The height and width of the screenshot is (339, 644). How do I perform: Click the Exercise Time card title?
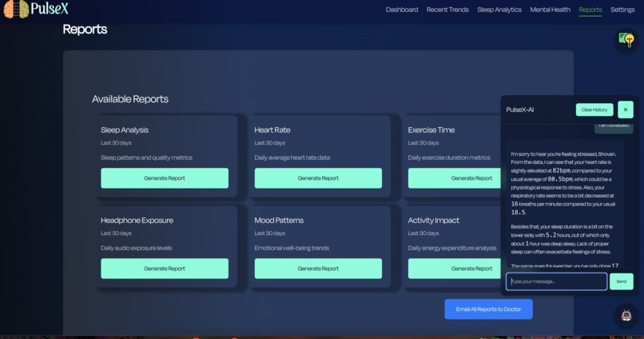tap(431, 130)
